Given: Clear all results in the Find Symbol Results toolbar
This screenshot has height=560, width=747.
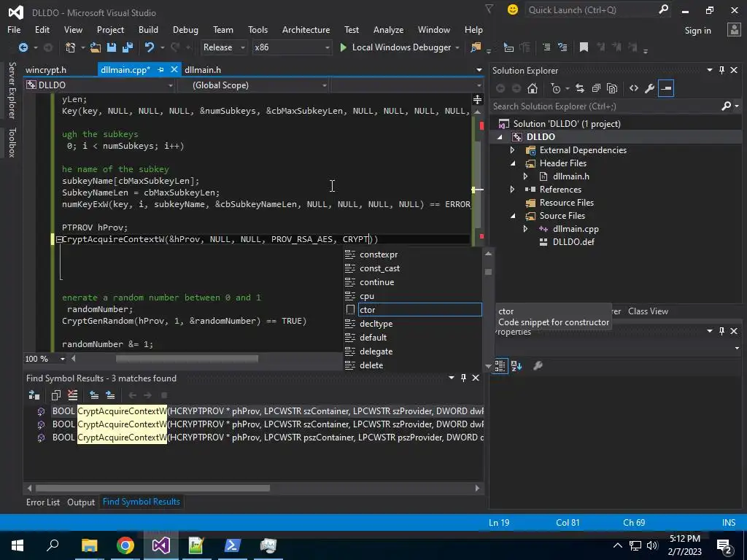Looking at the screenshot, I should coord(72,395).
